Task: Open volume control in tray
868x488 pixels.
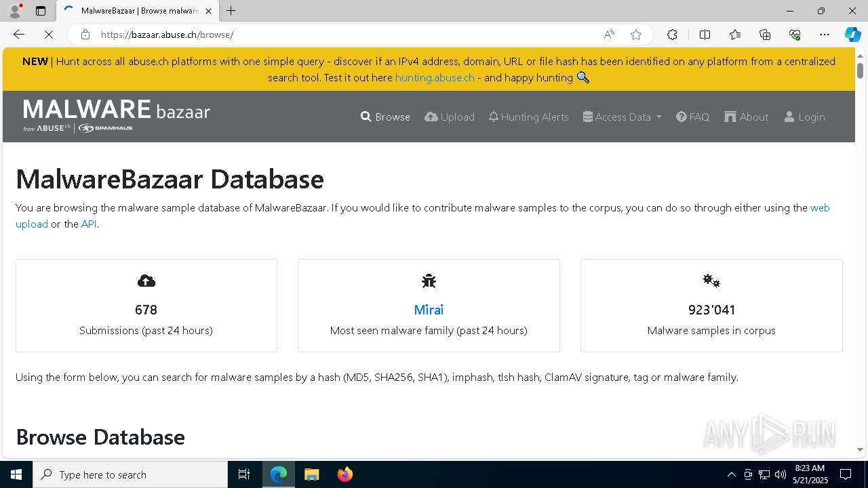Action: pyautogui.click(x=781, y=474)
